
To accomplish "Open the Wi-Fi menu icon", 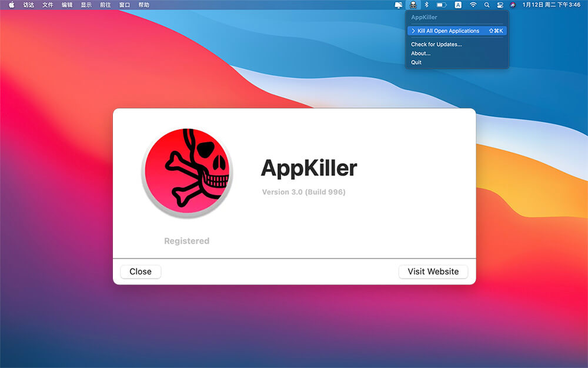I will [473, 5].
